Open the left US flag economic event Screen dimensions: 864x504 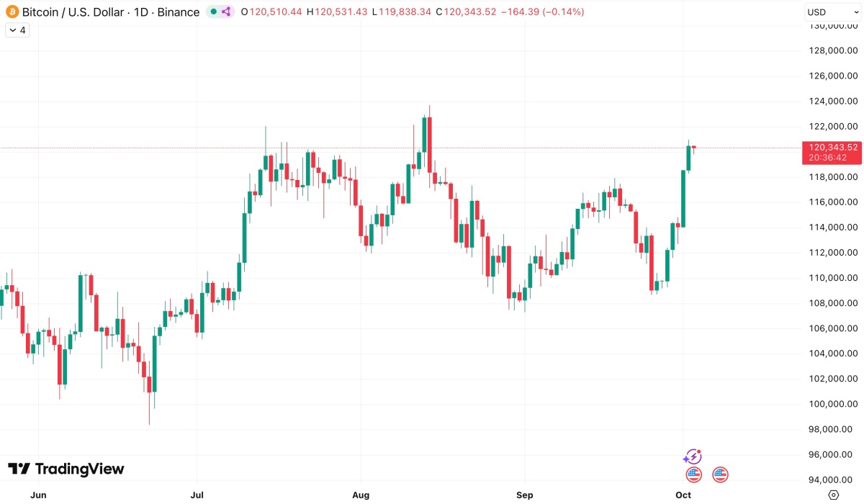(x=694, y=474)
